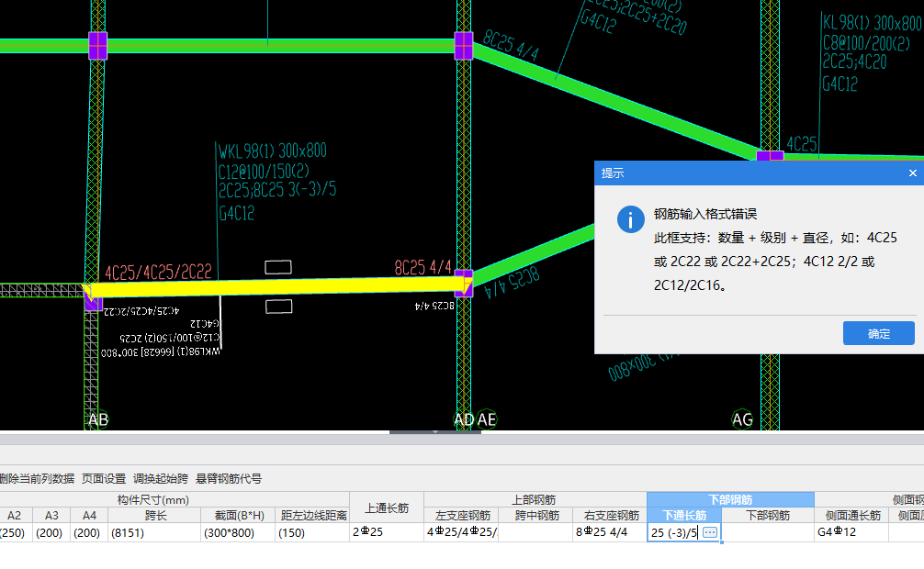
Task: Click the KL98(1) 300x800 annotation
Action: (x=872, y=23)
